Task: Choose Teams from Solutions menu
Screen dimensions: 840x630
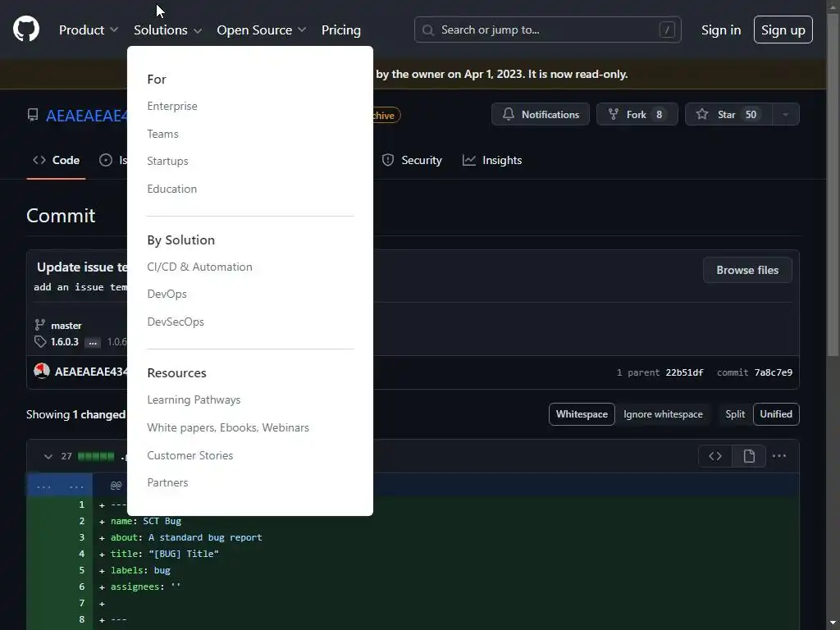Action: (163, 134)
